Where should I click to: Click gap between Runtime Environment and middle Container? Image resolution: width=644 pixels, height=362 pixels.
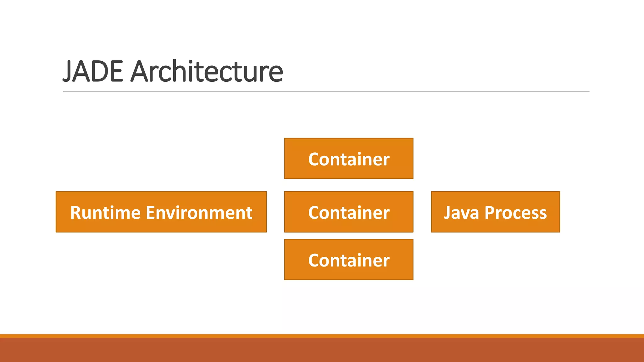[x=275, y=212]
